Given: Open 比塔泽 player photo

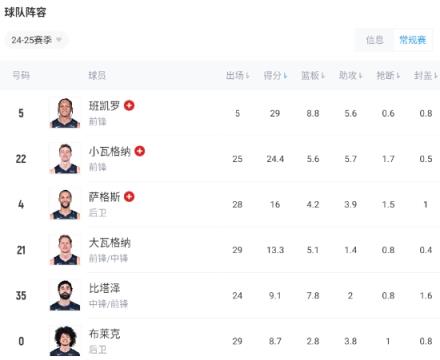Looking at the screenshot, I should [x=65, y=295].
